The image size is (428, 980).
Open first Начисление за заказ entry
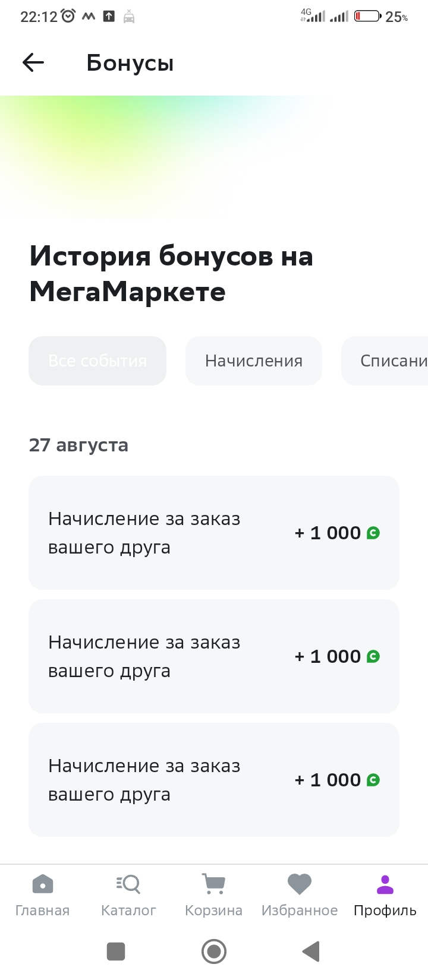pyautogui.click(x=214, y=533)
